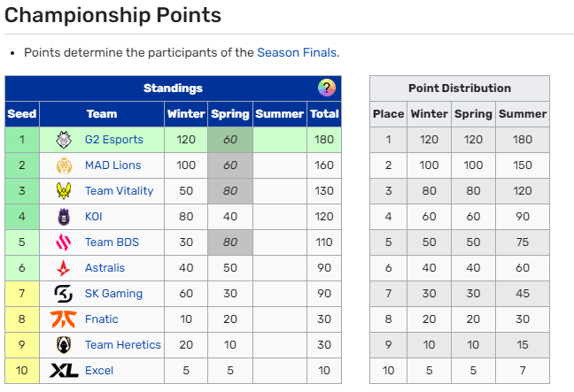Open the MAD Lions team page
This screenshot has width=574, height=392.
(x=112, y=165)
